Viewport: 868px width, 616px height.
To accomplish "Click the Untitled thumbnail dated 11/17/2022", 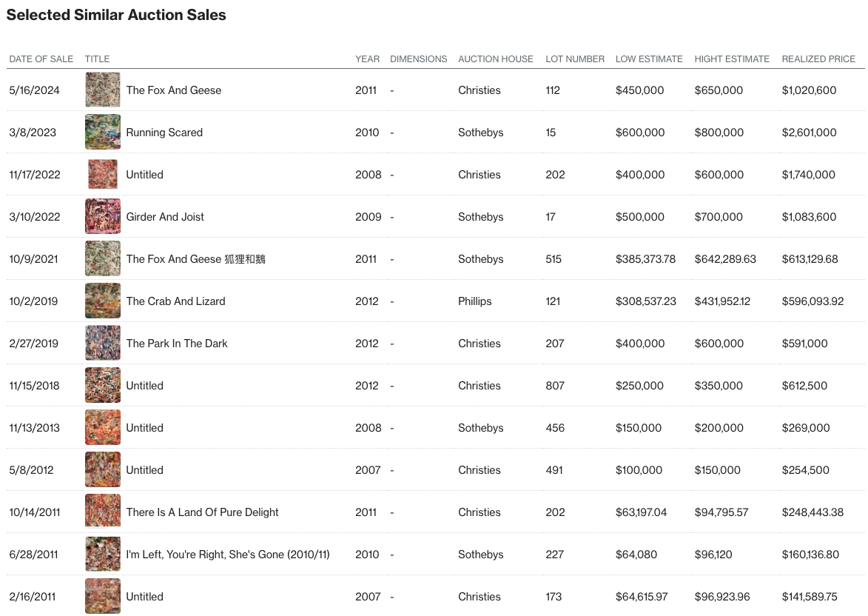I will (x=103, y=175).
